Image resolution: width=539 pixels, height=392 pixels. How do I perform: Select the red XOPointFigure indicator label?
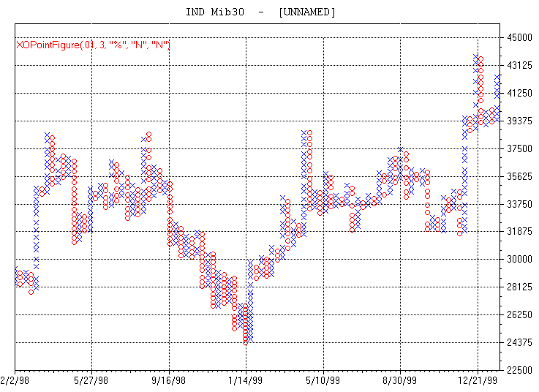click(x=93, y=45)
